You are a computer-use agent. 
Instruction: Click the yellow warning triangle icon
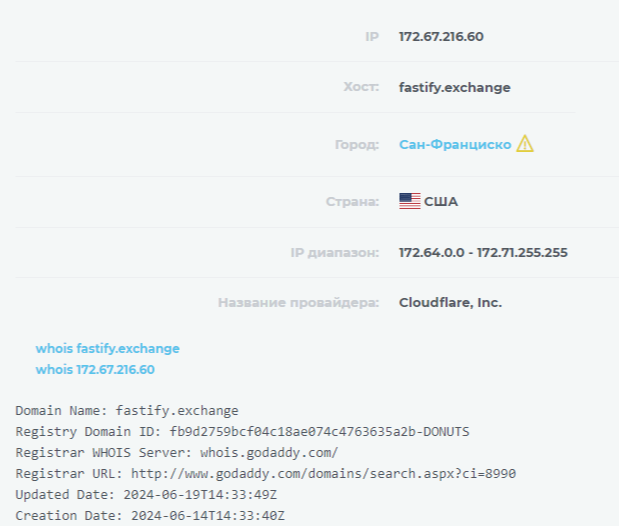pyautogui.click(x=525, y=144)
